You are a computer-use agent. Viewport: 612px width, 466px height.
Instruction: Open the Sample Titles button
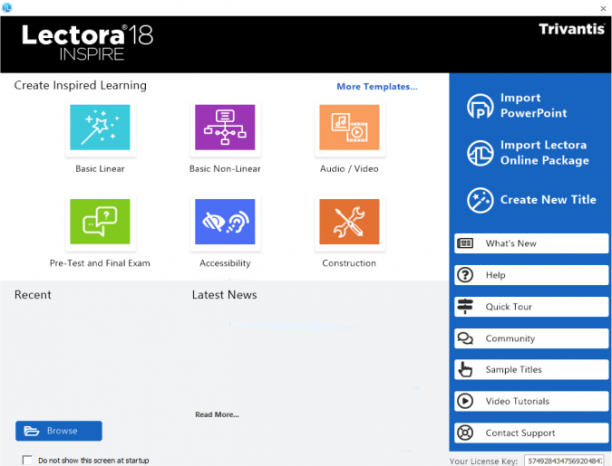[x=531, y=370]
